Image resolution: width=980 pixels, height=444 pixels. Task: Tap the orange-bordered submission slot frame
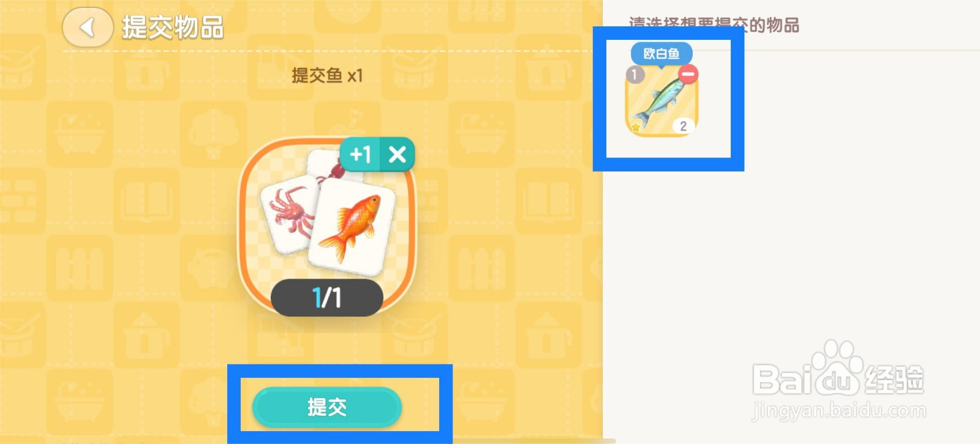pyautogui.click(x=327, y=227)
